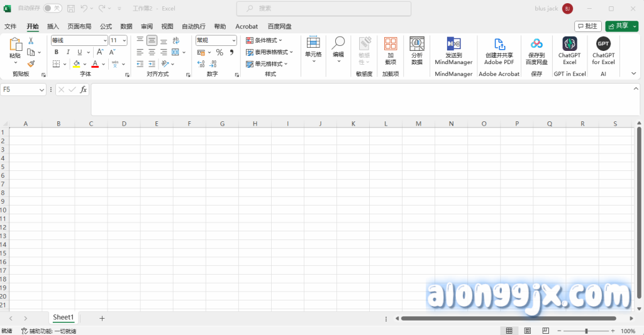Click the zoom slider in status bar
The image size is (644, 335).
tap(586, 331)
